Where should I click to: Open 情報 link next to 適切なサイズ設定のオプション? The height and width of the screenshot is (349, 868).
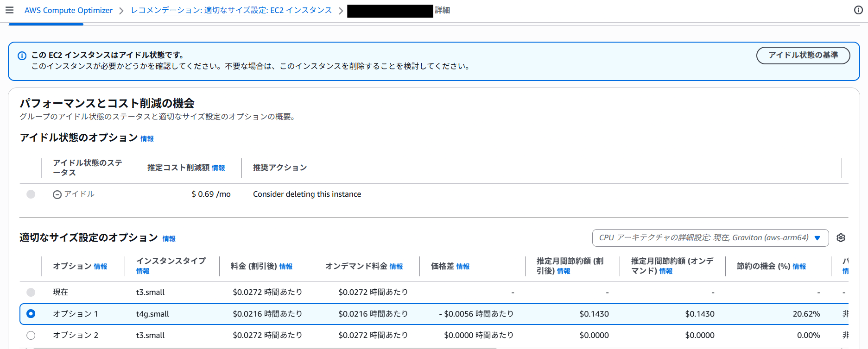(x=169, y=238)
